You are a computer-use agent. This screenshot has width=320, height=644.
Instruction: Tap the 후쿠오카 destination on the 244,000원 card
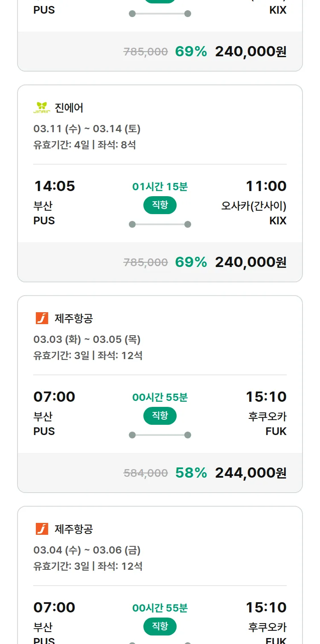(267, 417)
